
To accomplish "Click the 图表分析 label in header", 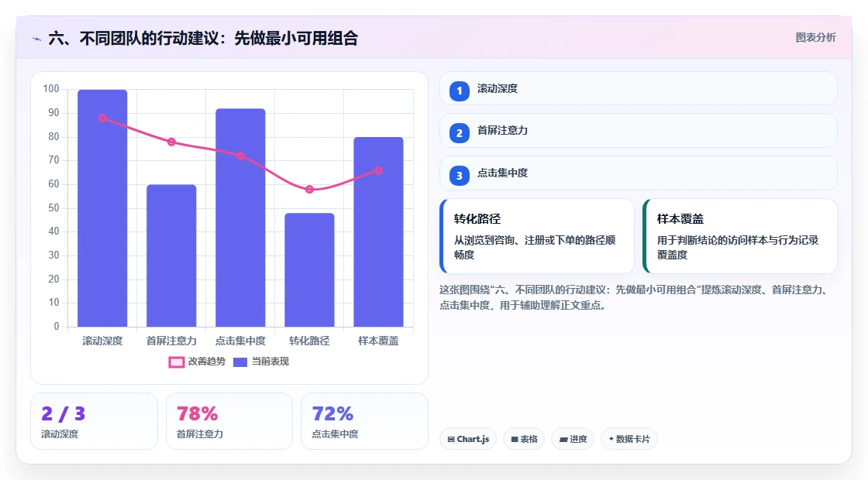I will tap(815, 38).
